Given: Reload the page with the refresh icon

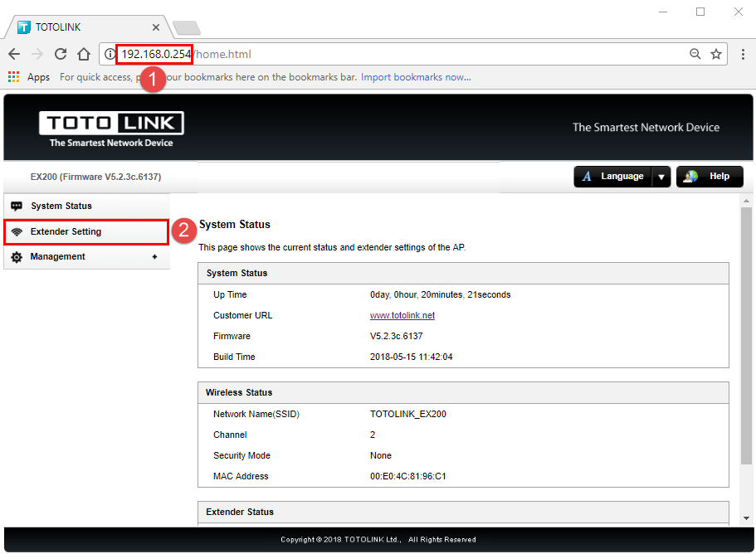Looking at the screenshot, I should click(61, 54).
